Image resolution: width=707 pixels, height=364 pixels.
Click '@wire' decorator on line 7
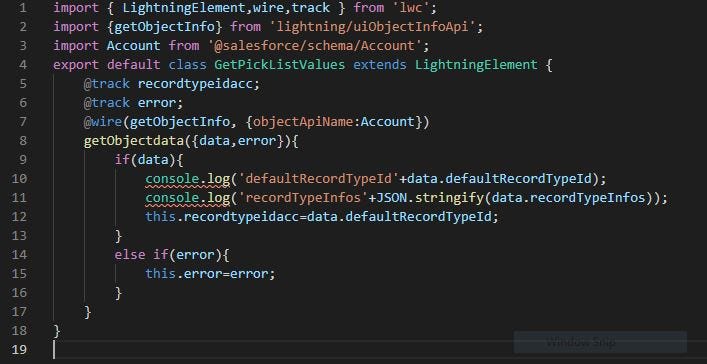103,122
